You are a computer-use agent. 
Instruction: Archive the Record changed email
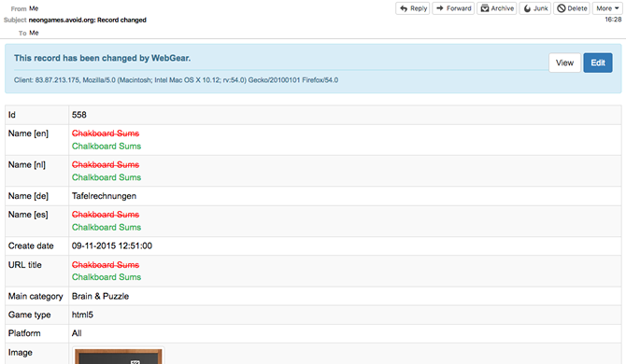pos(497,8)
